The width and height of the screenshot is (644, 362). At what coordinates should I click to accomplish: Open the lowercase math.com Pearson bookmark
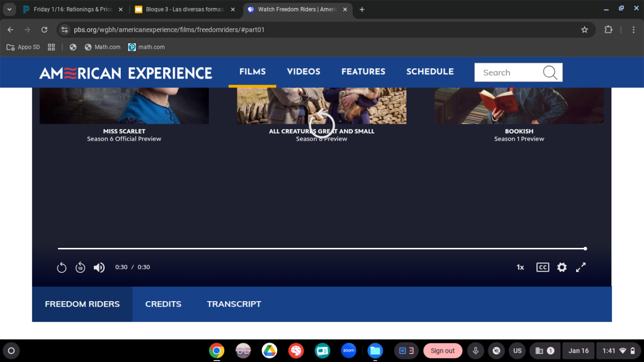(146, 47)
